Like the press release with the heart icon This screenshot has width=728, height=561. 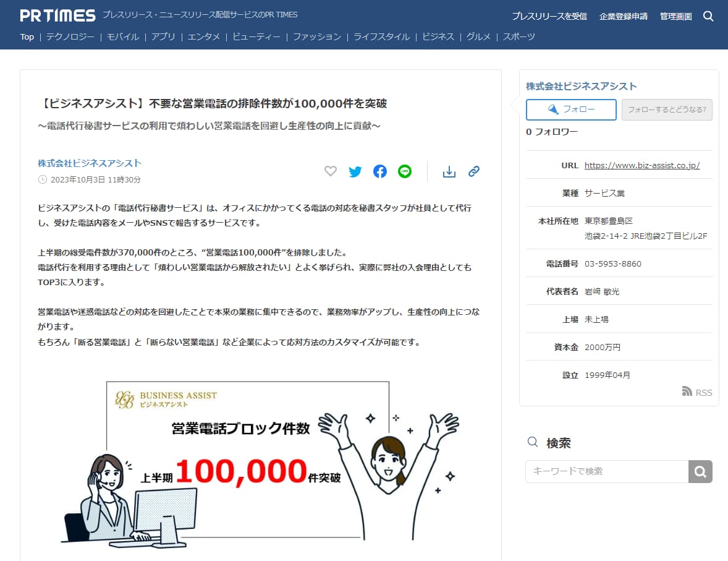click(x=331, y=171)
